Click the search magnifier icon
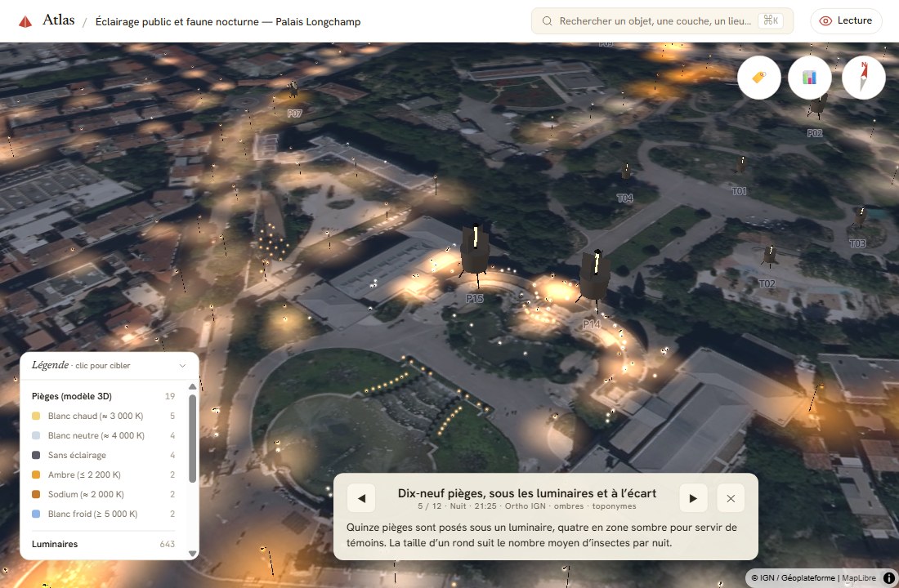This screenshot has height=588, width=899. point(547,21)
